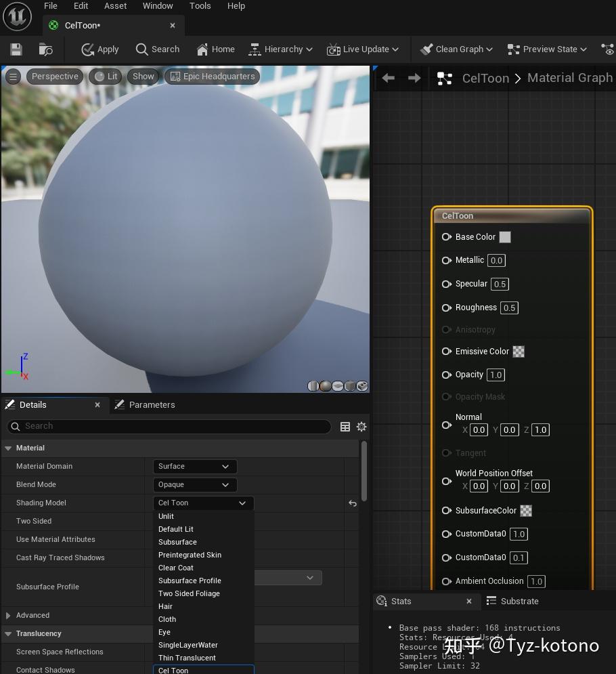Open the Window menu
The height and width of the screenshot is (674, 616).
pos(158,6)
